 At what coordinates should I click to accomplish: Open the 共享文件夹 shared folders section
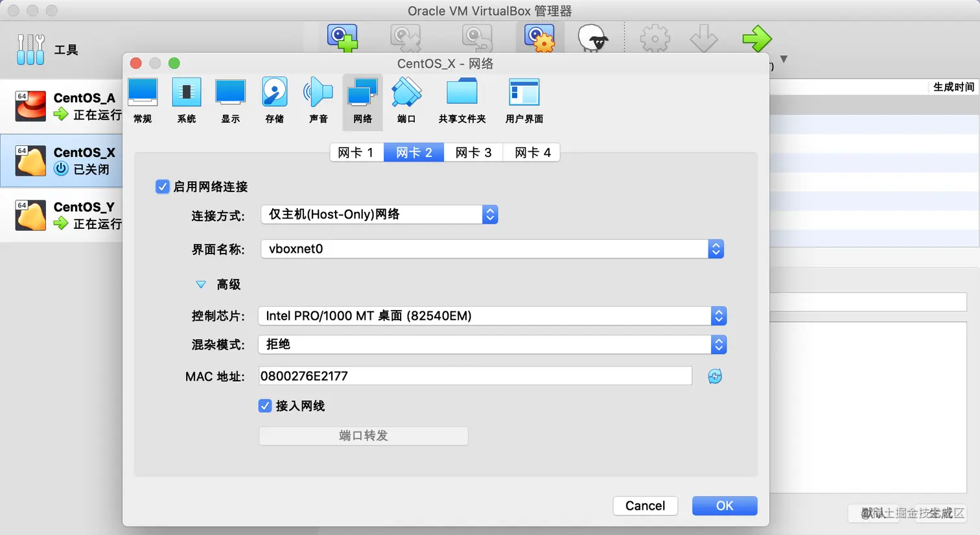(x=462, y=101)
